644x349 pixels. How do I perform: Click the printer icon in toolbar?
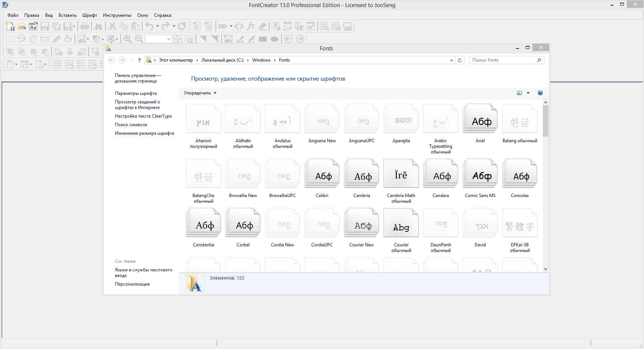[x=85, y=26]
